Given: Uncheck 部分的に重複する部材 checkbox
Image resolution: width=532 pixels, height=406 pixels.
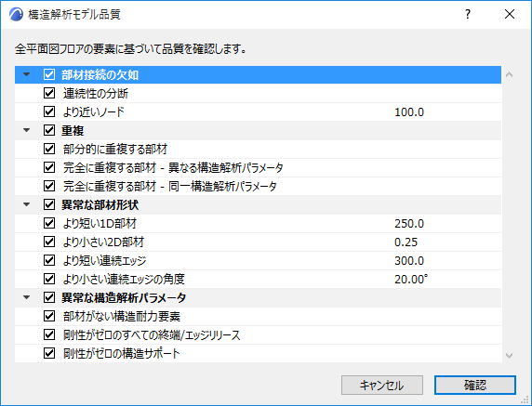Looking at the screenshot, I should point(49,149).
